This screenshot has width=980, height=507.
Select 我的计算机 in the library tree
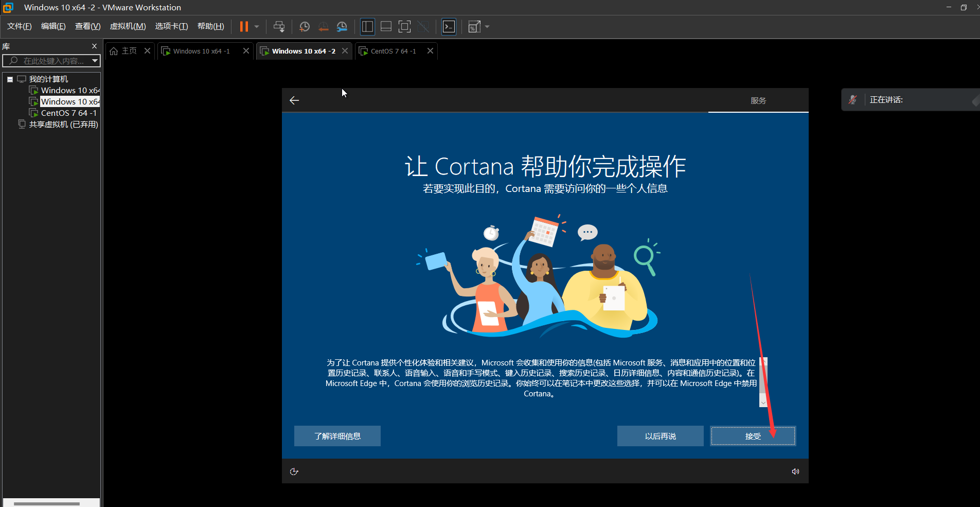click(48, 79)
